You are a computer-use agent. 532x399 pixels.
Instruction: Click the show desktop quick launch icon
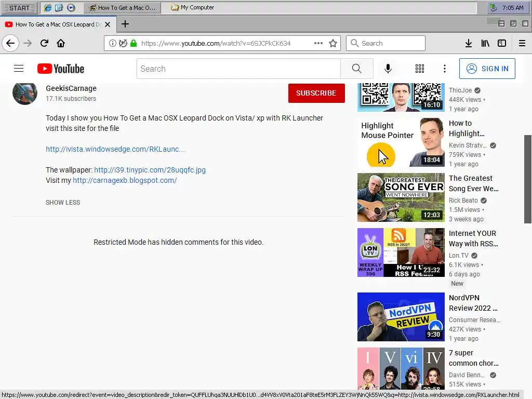click(x=59, y=7)
